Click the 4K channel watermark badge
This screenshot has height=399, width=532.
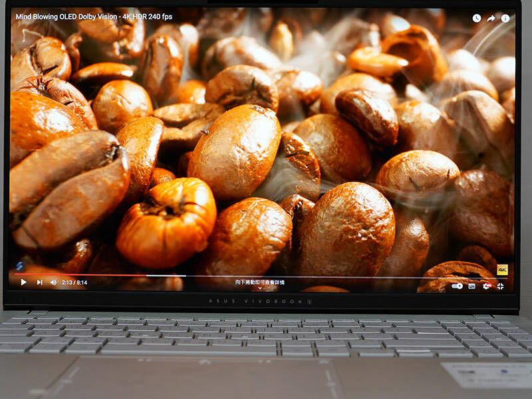[502, 270]
